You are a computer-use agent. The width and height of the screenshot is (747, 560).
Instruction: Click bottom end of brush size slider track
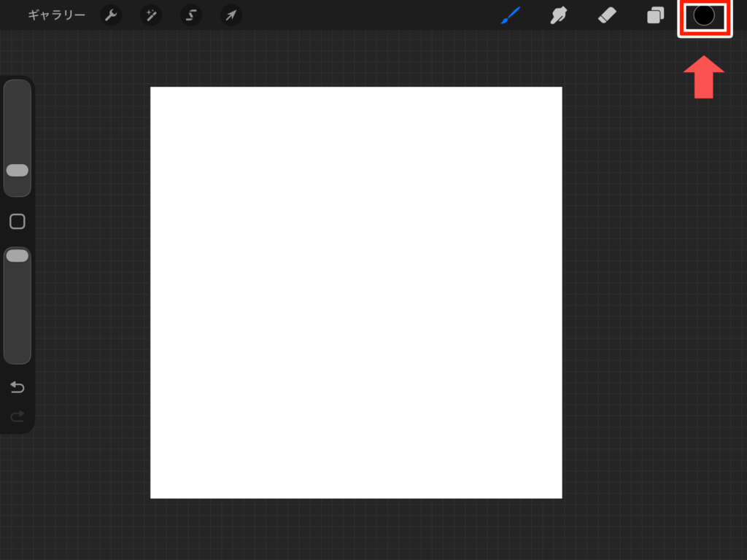click(x=18, y=190)
